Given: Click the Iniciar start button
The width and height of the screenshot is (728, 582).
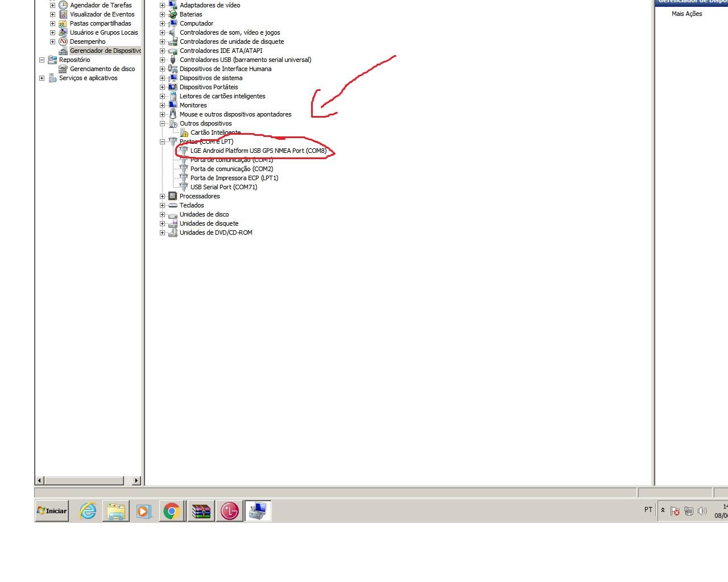Looking at the screenshot, I should 52,511.
